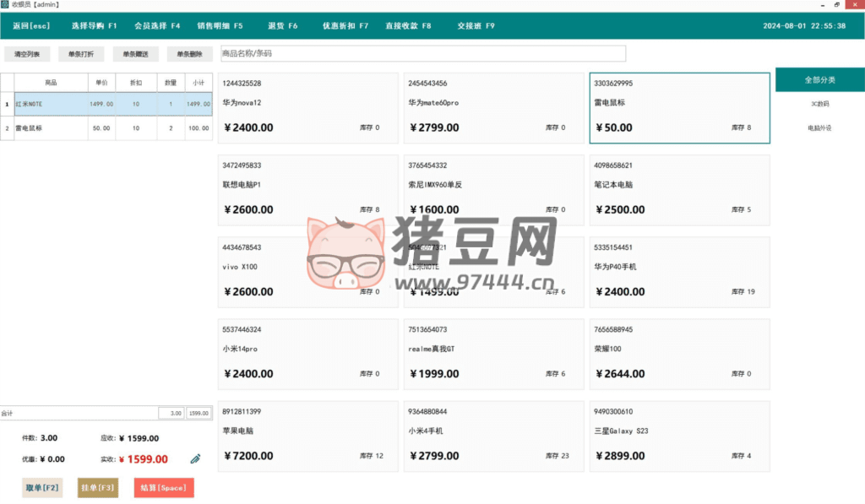Click the pencil edit icon beside 实收 amount
This screenshot has height=504, width=865.
click(x=195, y=459)
